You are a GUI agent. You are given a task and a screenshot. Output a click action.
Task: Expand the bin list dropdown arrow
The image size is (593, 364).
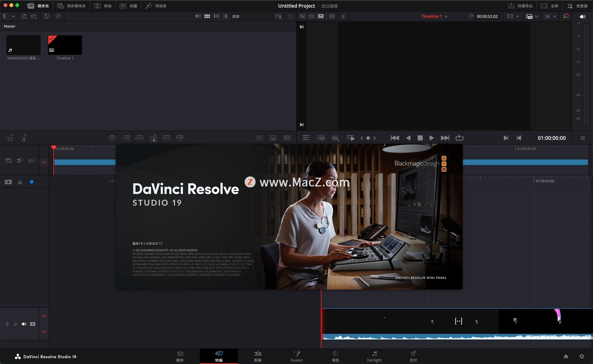[13, 16]
